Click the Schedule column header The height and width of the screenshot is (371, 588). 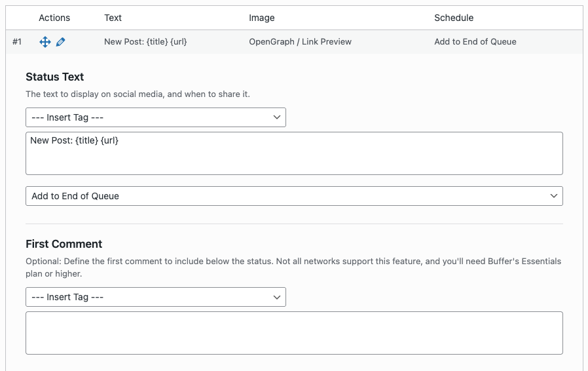(x=454, y=18)
